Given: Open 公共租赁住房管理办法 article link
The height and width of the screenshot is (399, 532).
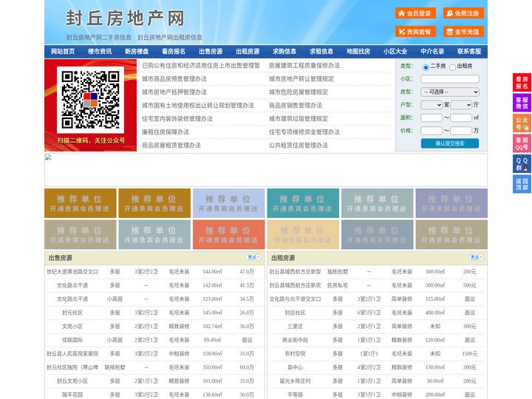Looking at the screenshot, I should click(299, 146).
